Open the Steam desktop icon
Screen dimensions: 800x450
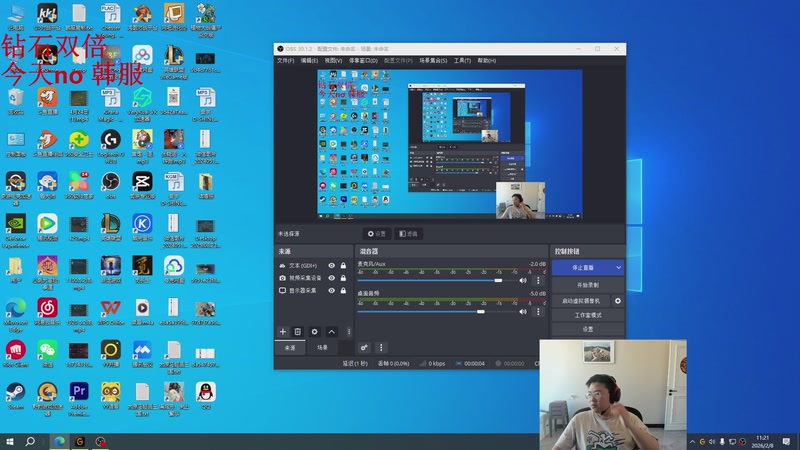(x=16, y=396)
